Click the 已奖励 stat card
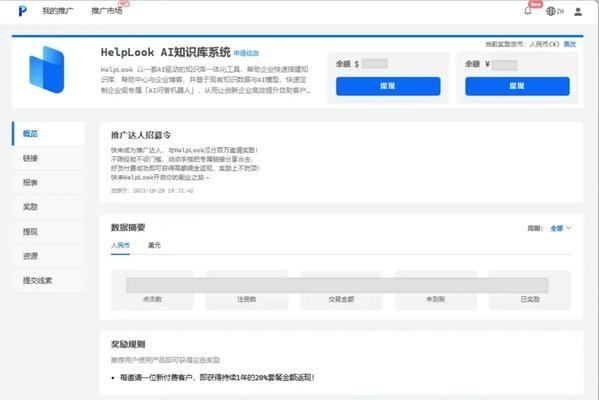Image resolution: width=599 pixels, height=400 pixels. click(530, 290)
